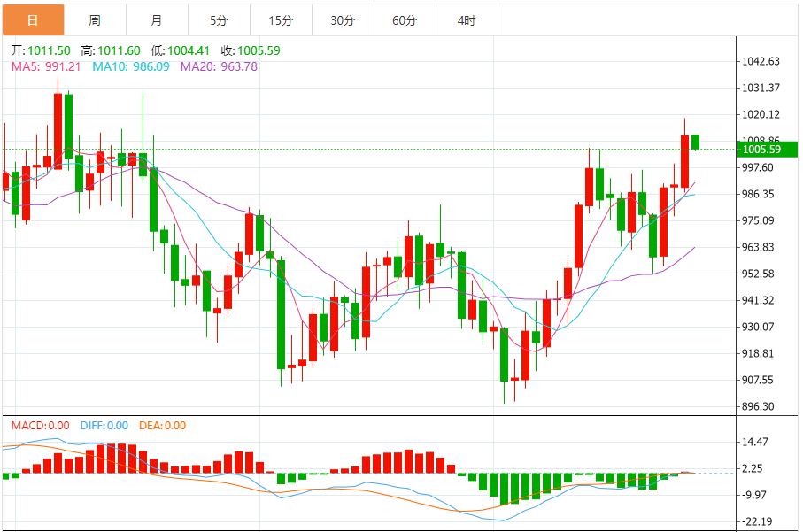Click the 941.32 price axis label

click(x=758, y=301)
